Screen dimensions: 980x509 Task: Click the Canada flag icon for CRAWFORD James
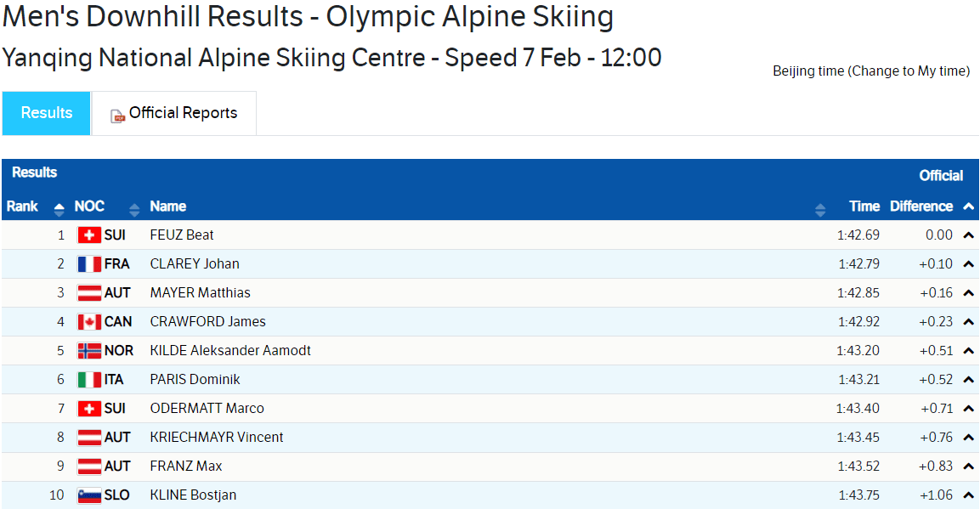tap(89, 322)
